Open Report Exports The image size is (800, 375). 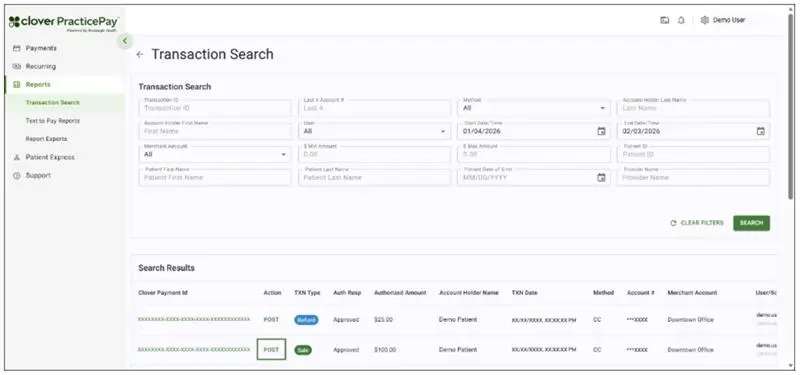(x=46, y=139)
